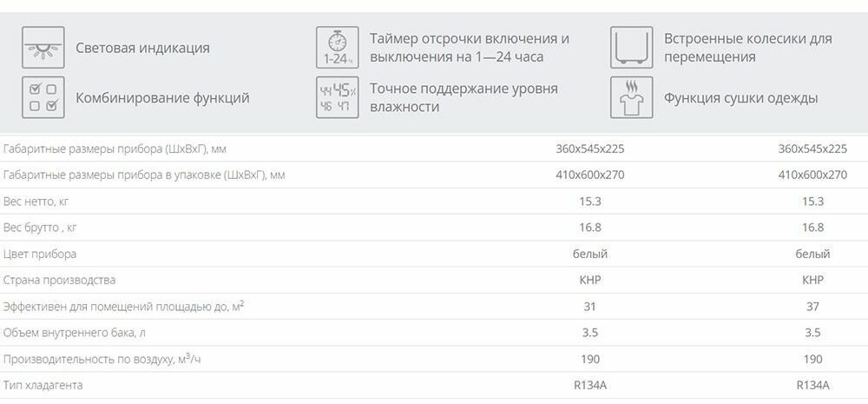Screen dimensions: 868x404
Task: Click the 'Функция сушки одежды' label
Action: (x=741, y=98)
